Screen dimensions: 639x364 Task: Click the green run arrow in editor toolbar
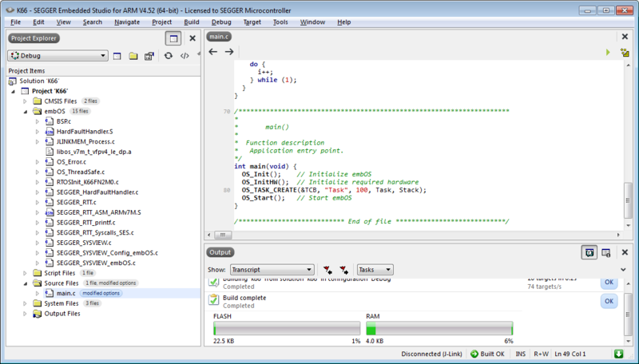pos(608,52)
